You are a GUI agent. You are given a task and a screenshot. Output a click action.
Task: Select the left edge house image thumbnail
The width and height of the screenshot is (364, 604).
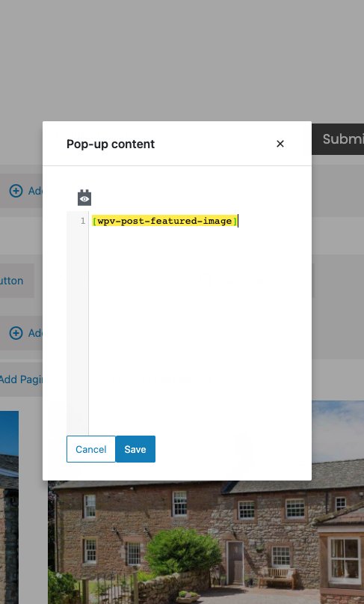pyautogui.click(x=9, y=507)
